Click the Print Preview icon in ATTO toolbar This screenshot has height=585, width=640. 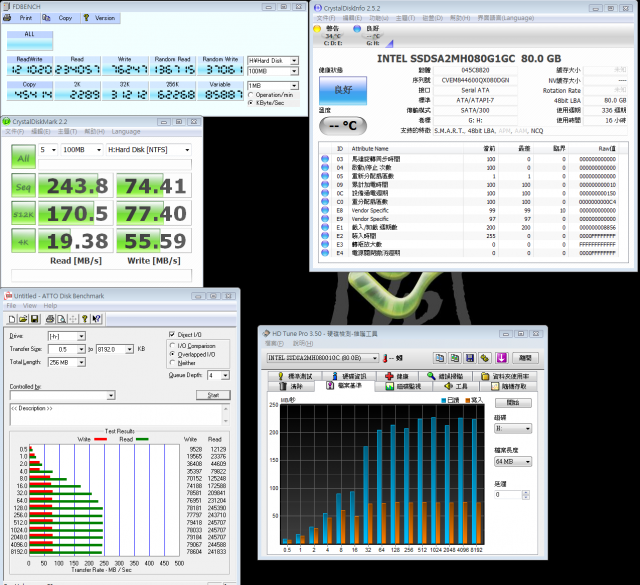coord(61,319)
